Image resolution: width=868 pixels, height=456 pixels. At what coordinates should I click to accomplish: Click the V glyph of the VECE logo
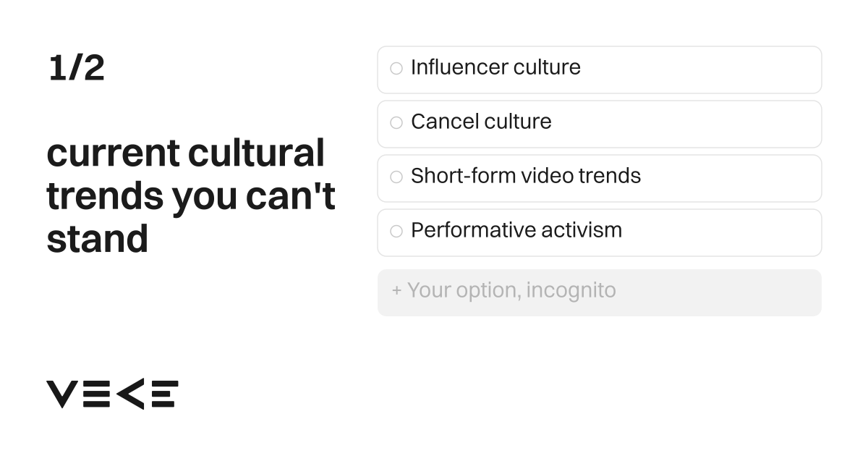[61, 394]
